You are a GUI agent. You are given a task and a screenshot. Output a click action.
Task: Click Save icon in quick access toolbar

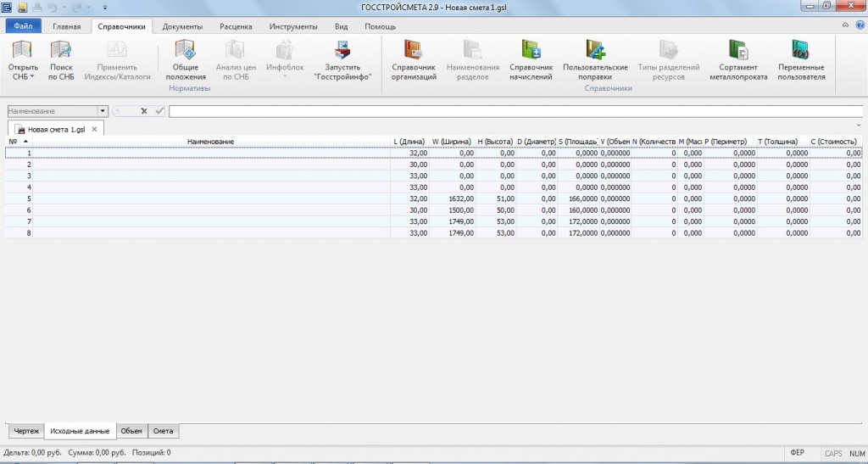coord(23,8)
